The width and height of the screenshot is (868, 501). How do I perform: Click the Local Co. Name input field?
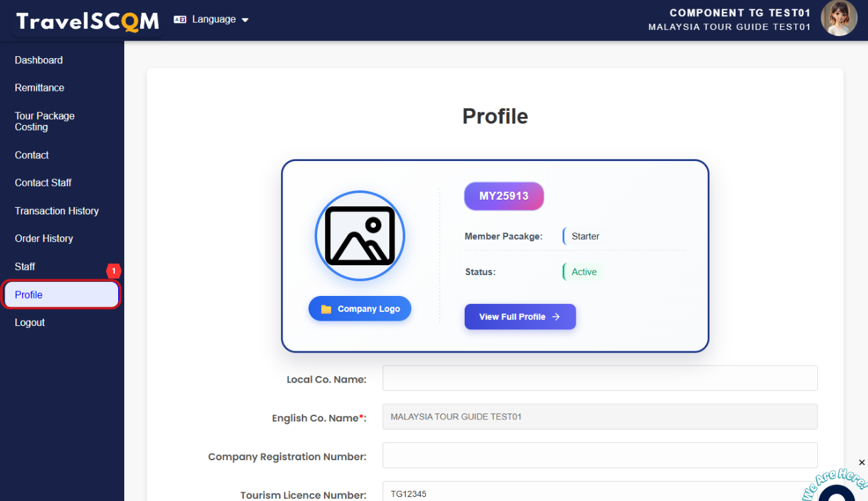(x=600, y=378)
